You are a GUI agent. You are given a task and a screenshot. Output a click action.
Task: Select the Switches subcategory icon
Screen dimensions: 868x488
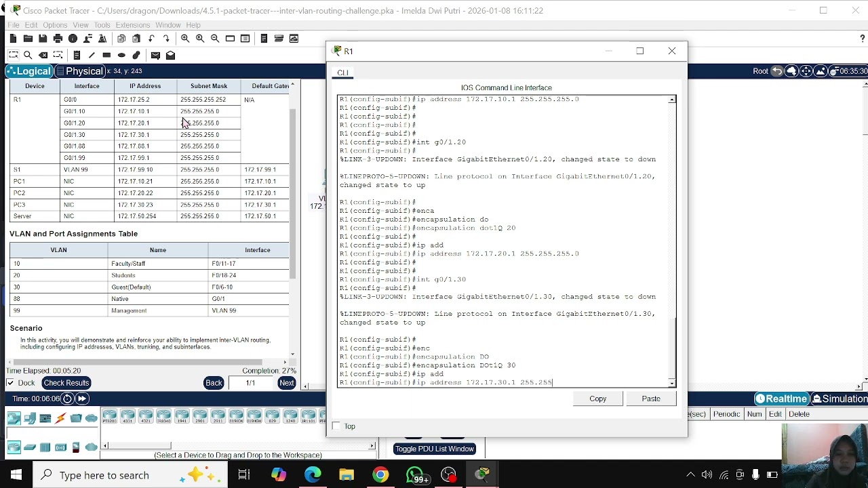coord(30,447)
